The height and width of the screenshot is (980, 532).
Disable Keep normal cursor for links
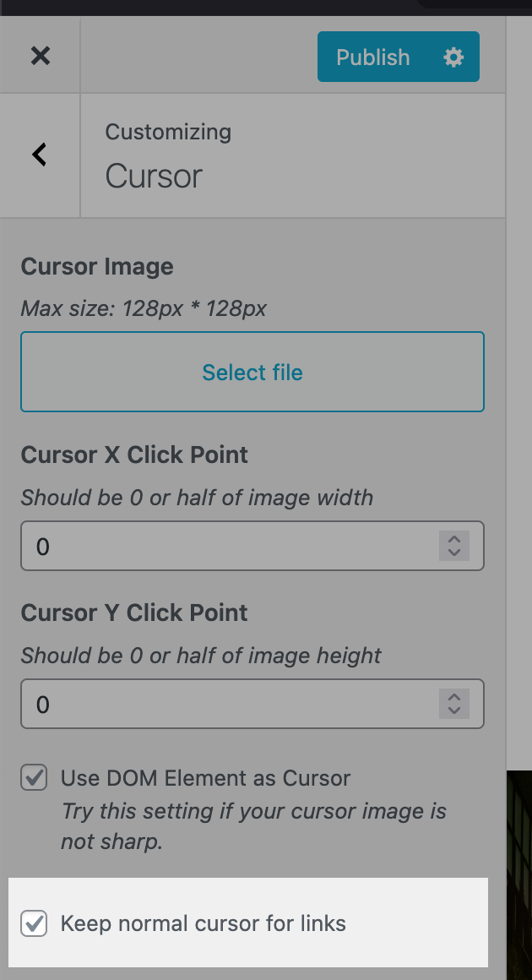tap(34, 924)
